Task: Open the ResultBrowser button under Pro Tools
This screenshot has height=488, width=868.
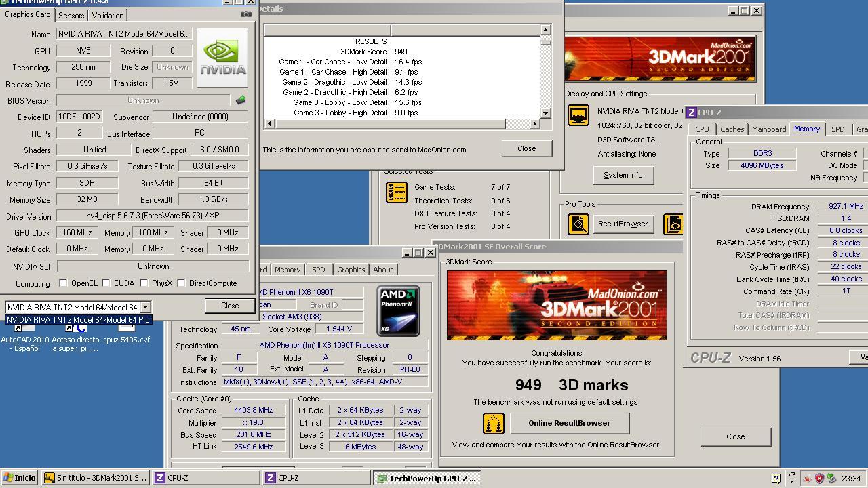Action: point(623,224)
